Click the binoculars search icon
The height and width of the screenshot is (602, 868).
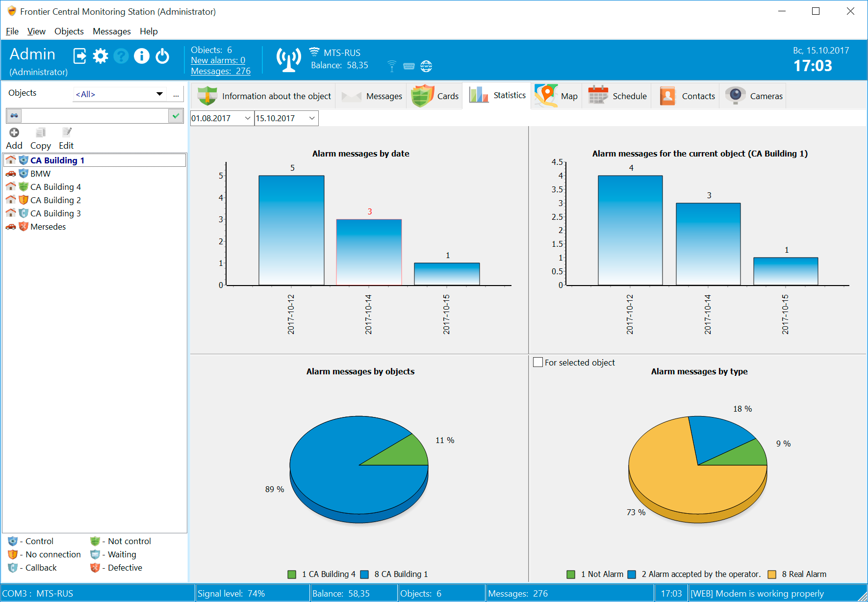coord(14,116)
